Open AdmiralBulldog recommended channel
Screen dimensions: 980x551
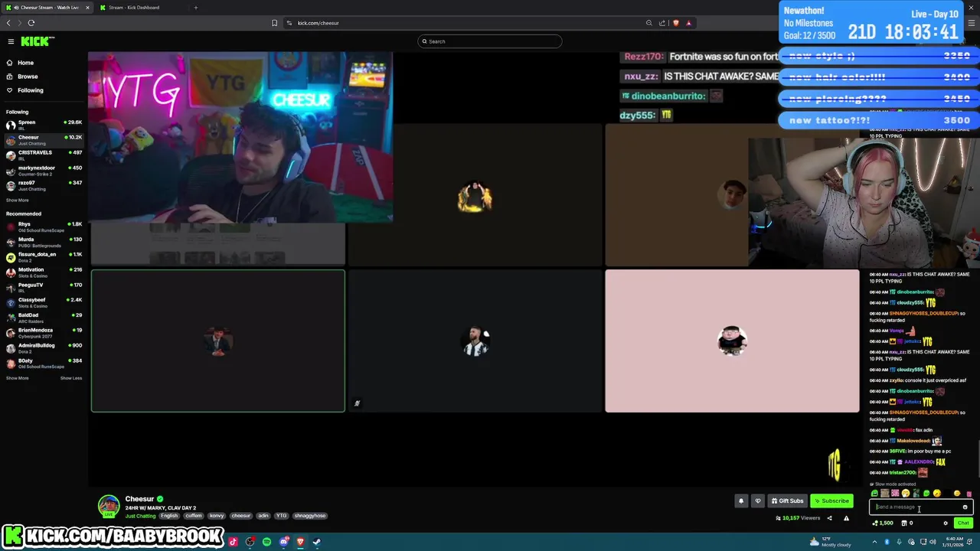(x=44, y=347)
